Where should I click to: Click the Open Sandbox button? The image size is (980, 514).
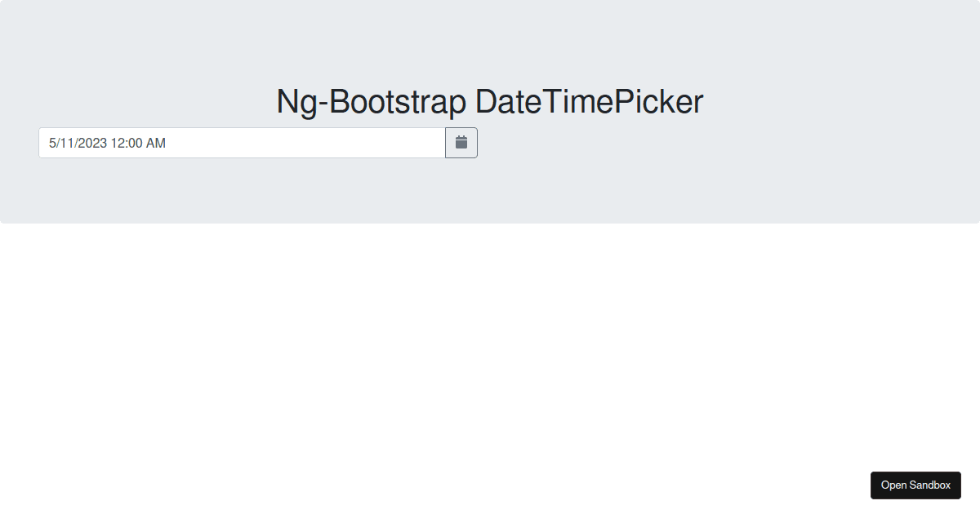coord(915,485)
